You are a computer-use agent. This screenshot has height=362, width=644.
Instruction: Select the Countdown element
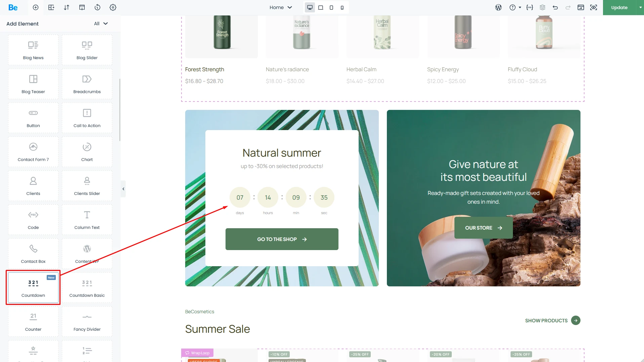click(x=33, y=288)
